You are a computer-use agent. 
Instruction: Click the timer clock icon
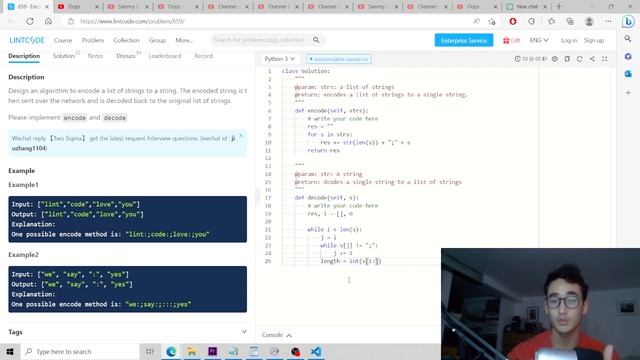coord(518,59)
